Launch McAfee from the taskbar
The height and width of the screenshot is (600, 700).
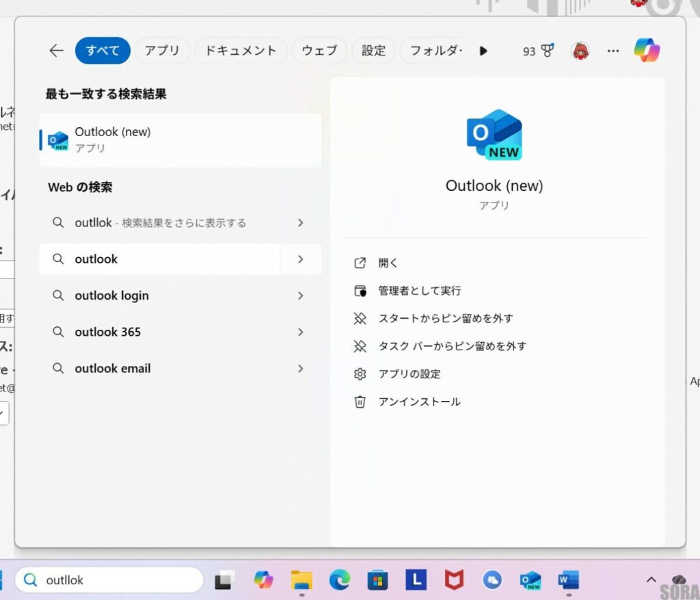pos(455,579)
